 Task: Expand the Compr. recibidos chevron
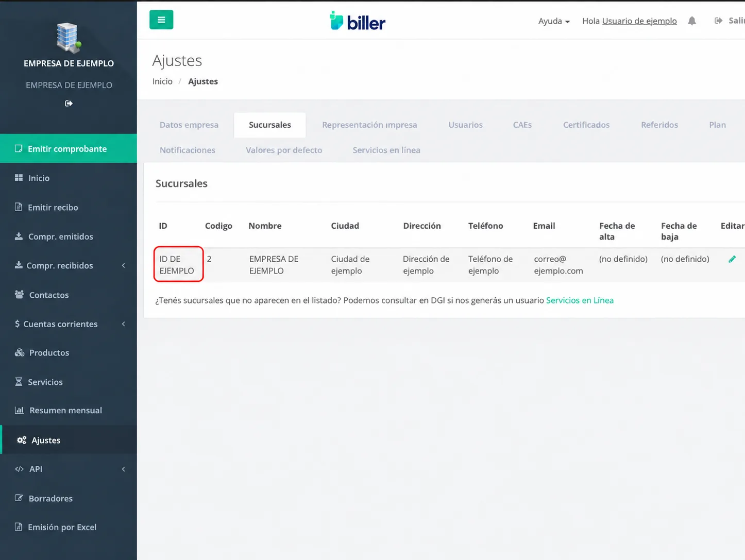[124, 265]
